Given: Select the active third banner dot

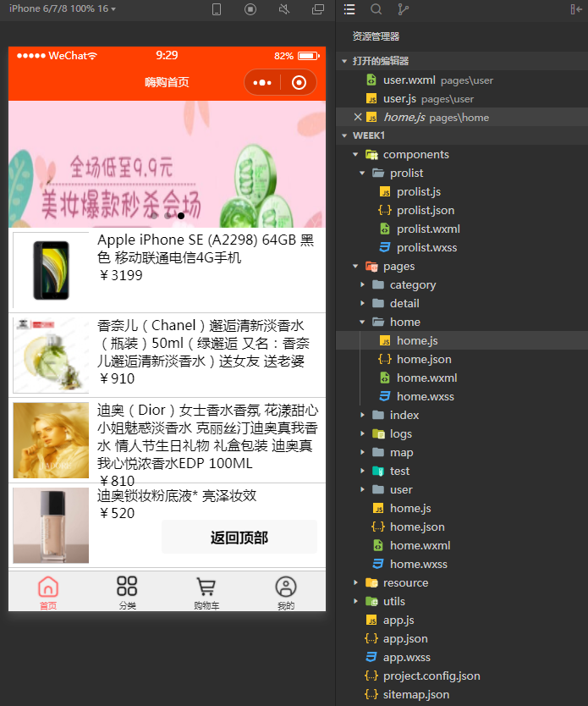Looking at the screenshot, I should pos(181,216).
